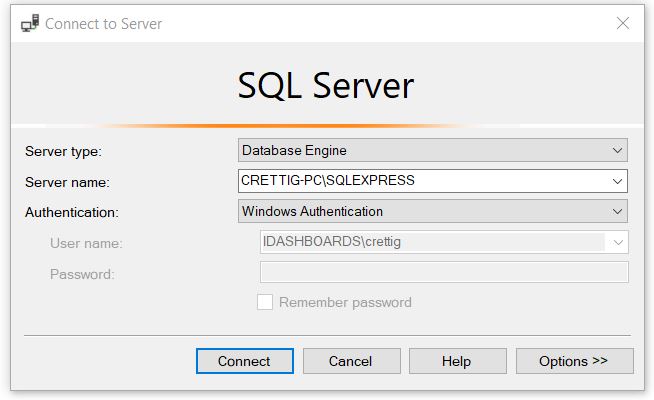Viewport: 654px width, 400px height.
Task: Click the SQL Server heading text
Action: (326, 86)
